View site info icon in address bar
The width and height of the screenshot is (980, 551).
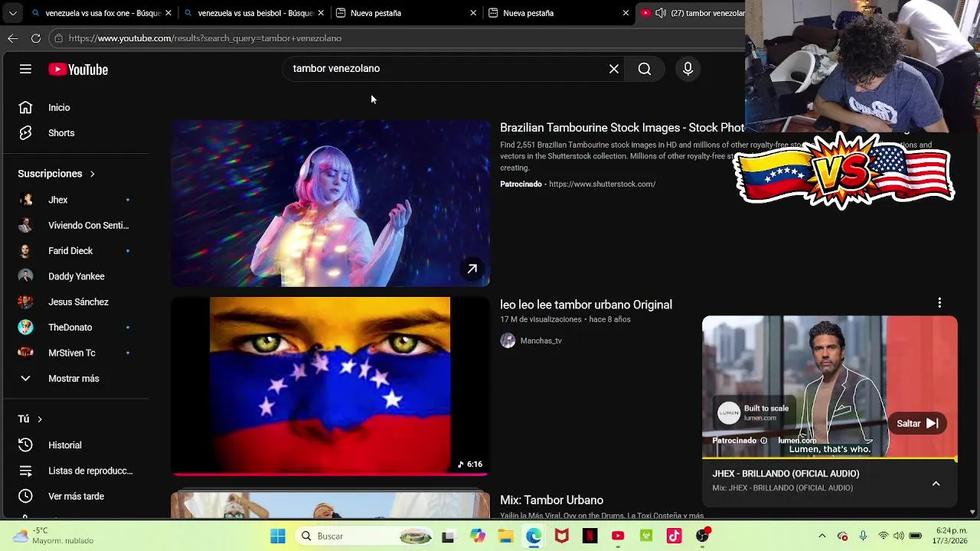pyautogui.click(x=59, y=38)
